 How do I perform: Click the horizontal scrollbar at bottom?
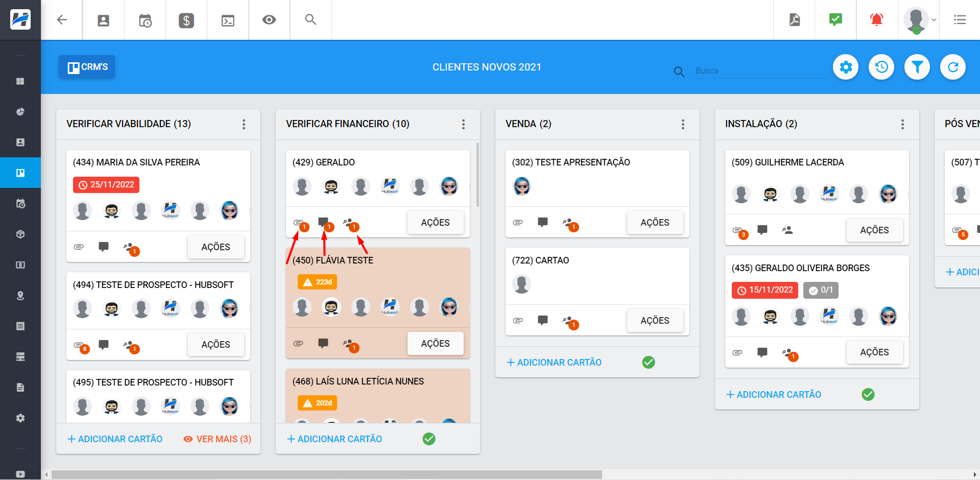[327, 475]
